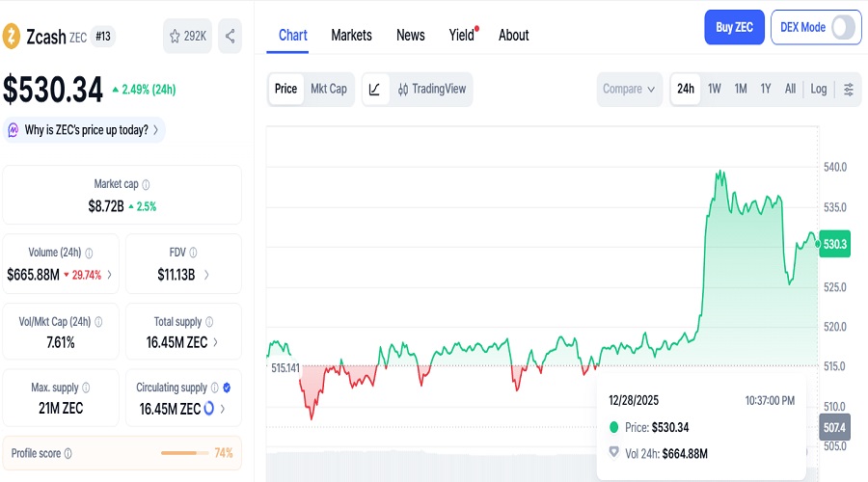Click the Vol 24h: $664.88M tooltip text
This screenshot has width=868, height=482.
[x=666, y=454]
